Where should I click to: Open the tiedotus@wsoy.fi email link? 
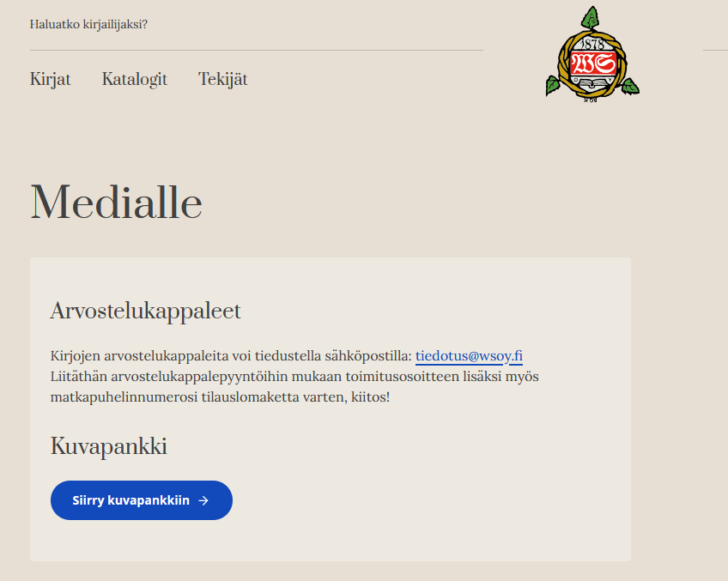[x=469, y=355]
